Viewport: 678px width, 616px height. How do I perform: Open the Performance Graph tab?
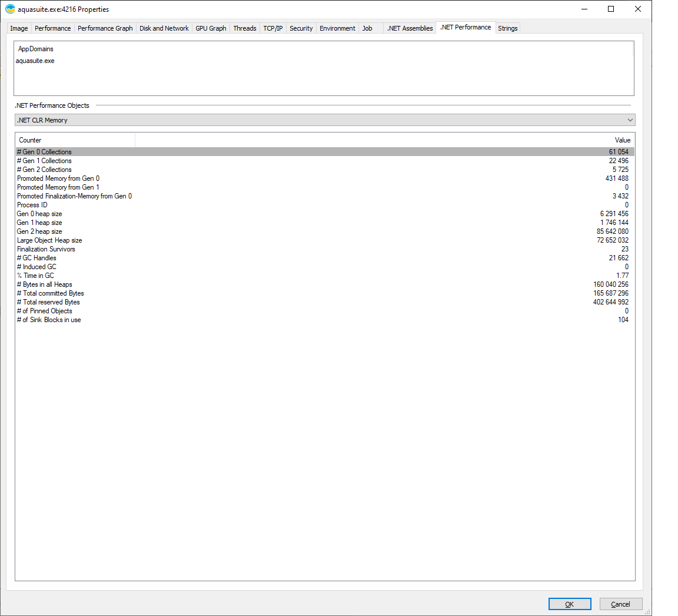[x=105, y=28]
